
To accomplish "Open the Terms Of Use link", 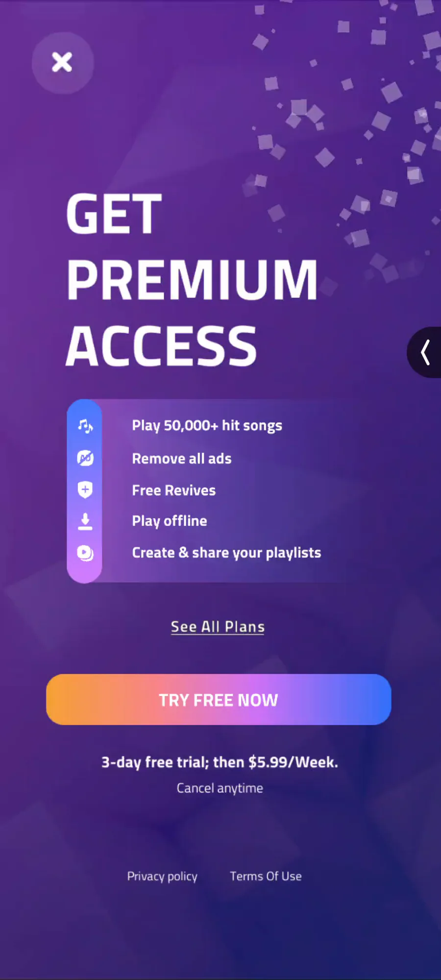I will point(266,876).
